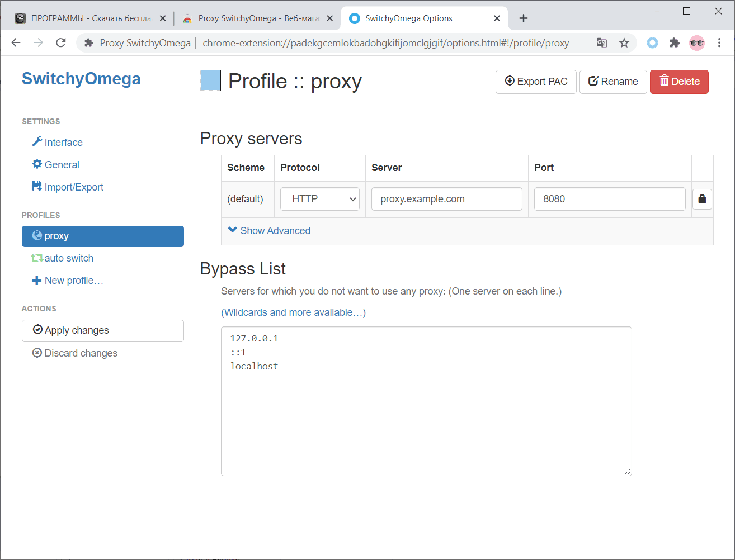This screenshot has height=560, width=735.
Task: Click the SwitchyOmega extension icon in toolbar
Action: pos(652,43)
